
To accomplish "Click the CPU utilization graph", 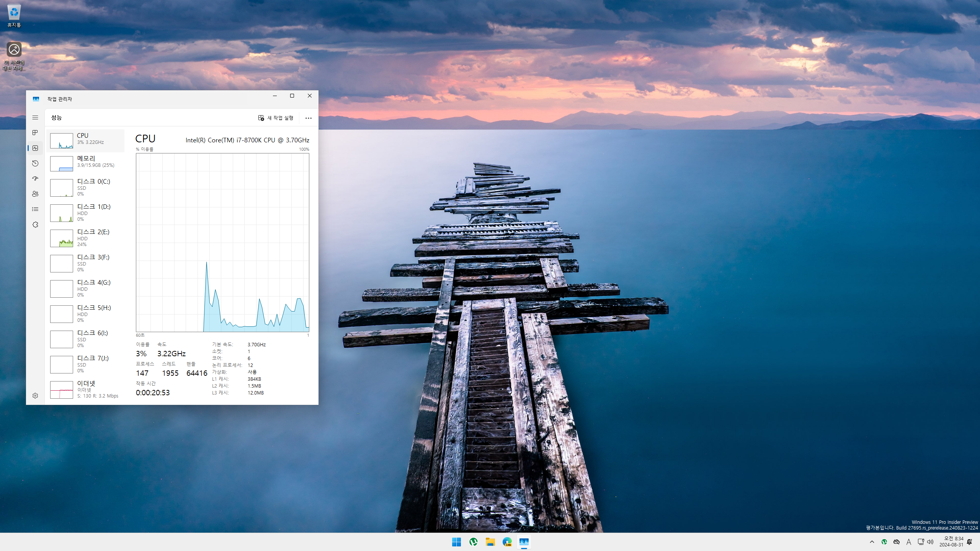I will (222, 242).
